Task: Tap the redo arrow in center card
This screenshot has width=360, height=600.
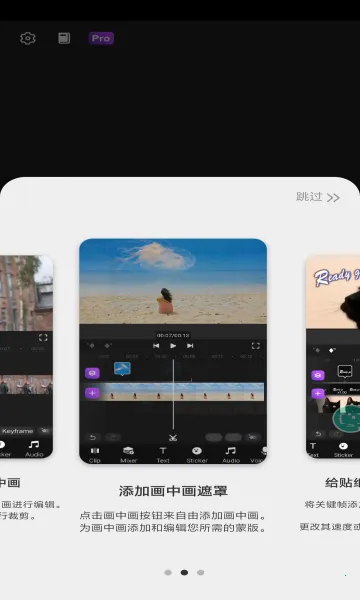Action: [113, 437]
